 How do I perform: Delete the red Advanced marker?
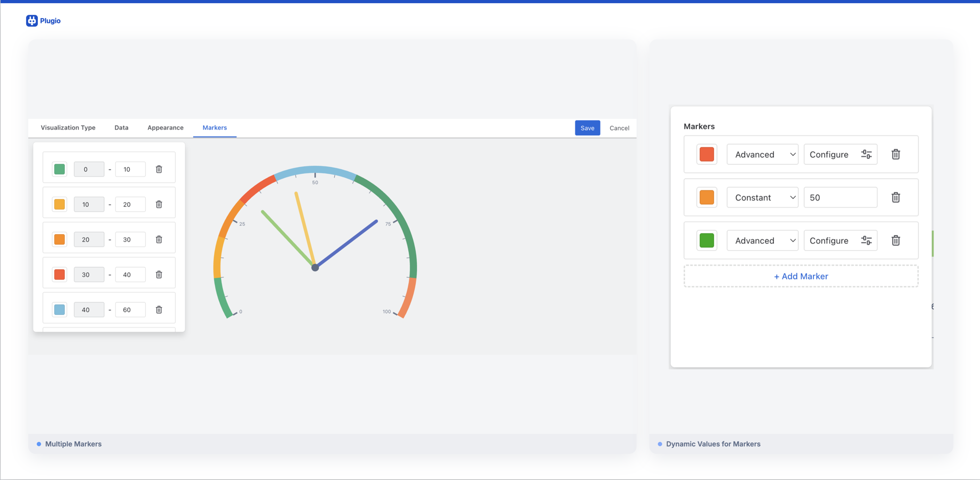[896, 155]
